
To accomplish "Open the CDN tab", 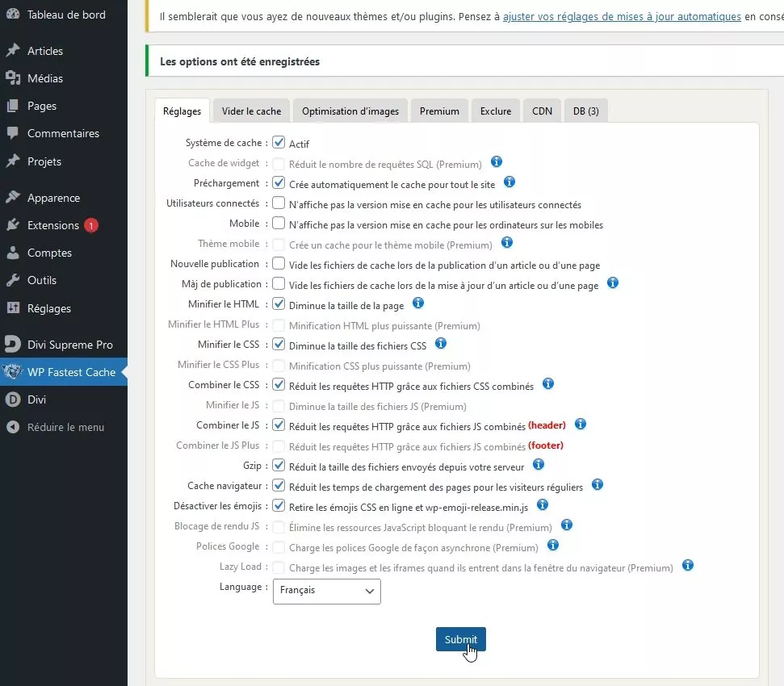I will 542,111.
